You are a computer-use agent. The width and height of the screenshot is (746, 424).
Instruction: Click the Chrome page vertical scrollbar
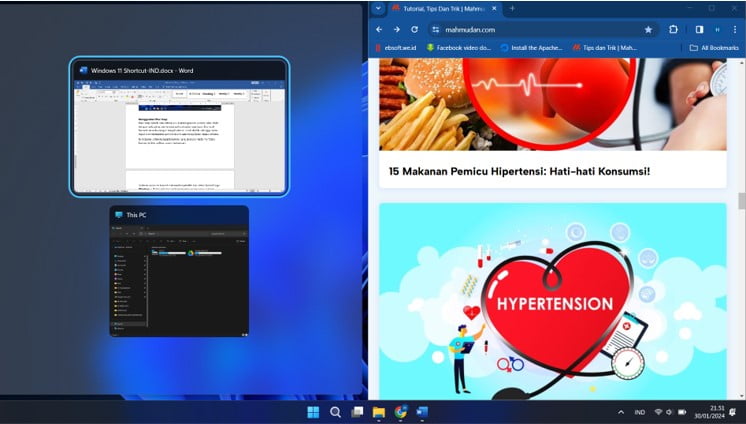pyautogui.click(x=741, y=201)
